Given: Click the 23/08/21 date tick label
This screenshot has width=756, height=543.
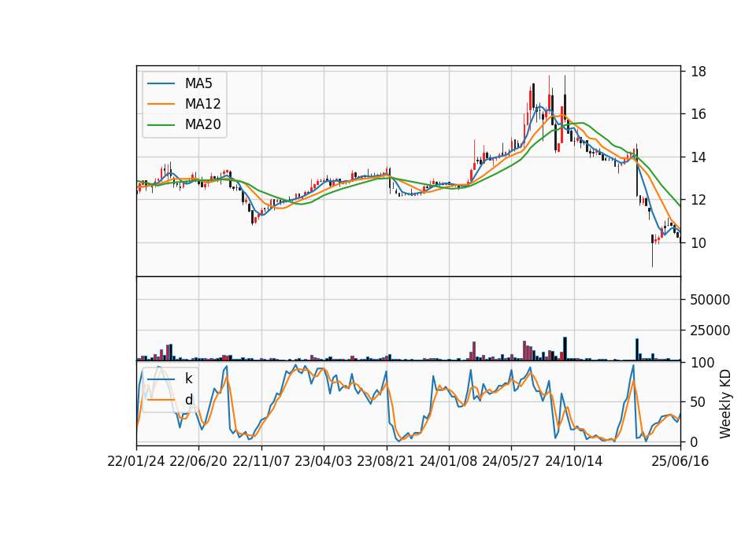Looking at the screenshot, I should (386, 461).
